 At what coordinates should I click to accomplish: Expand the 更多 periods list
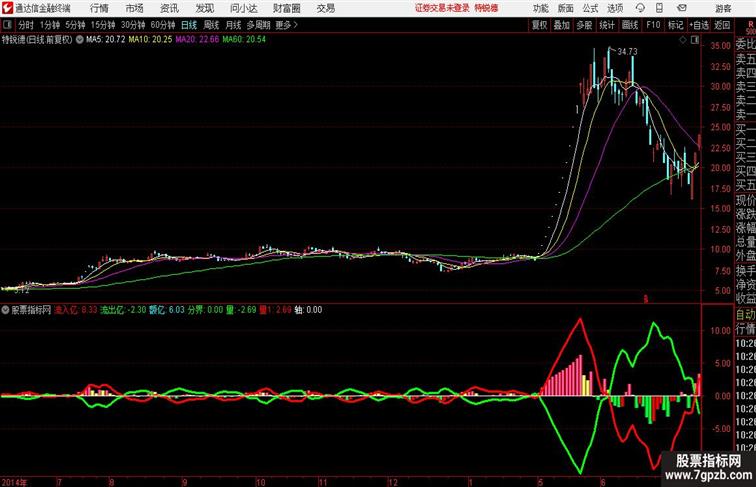tap(286, 25)
